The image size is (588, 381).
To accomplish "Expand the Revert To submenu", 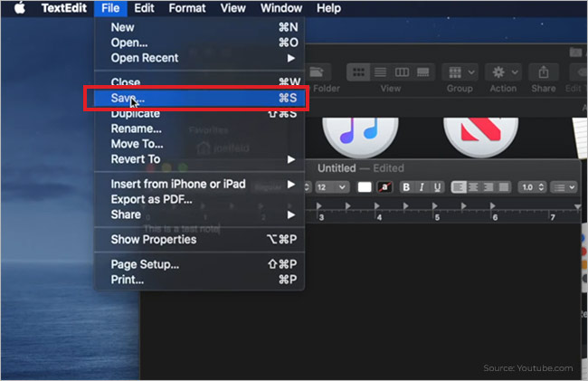I will tap(200, 159).
